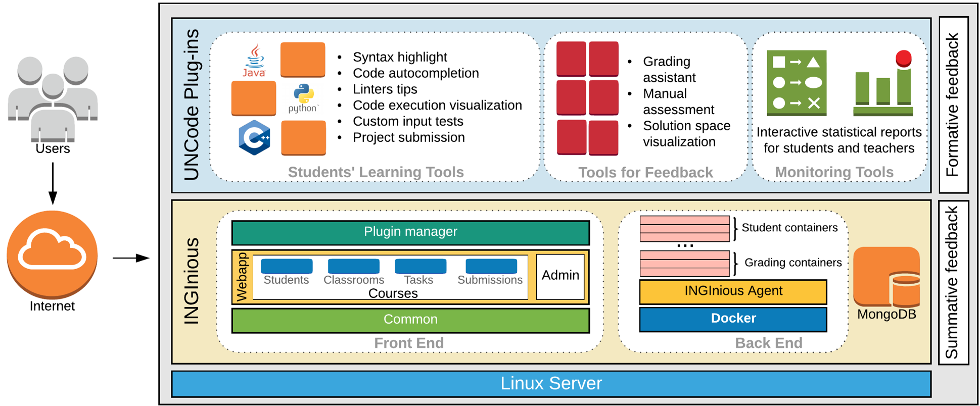Open the green shapes flow diagram icon
Viewport: 980px width, 406px height.
(x=797, y=83)
